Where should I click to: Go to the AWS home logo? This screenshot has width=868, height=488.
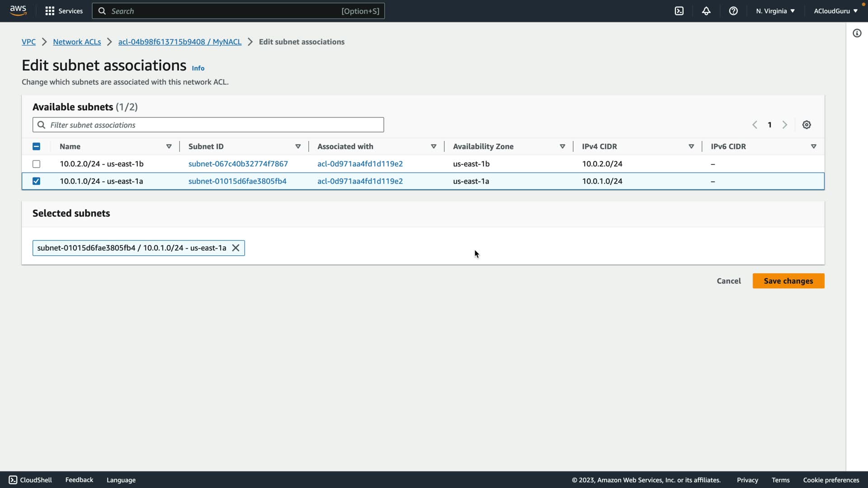18,10
